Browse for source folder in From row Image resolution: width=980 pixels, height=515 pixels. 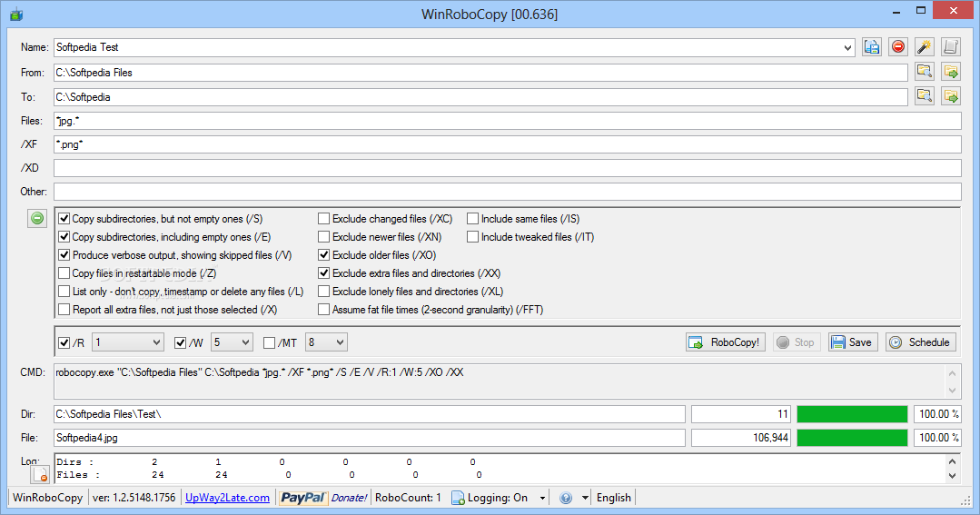coord(925,72)
